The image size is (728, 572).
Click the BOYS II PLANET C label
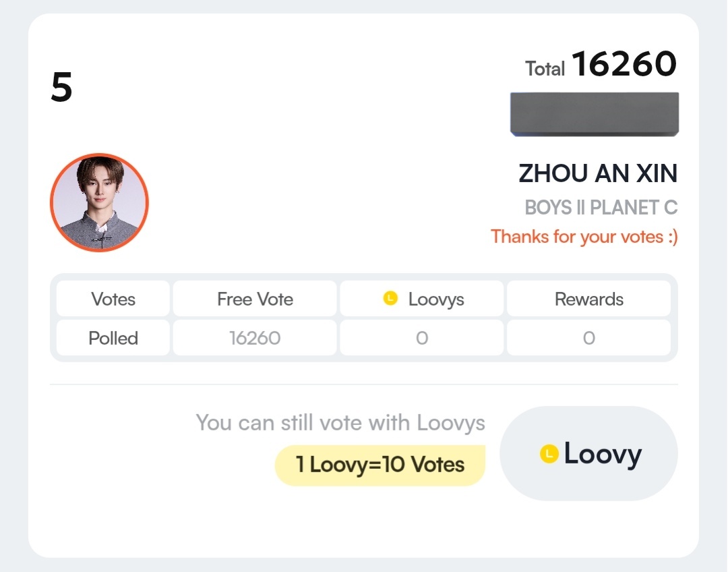click(x=601, y=208)
